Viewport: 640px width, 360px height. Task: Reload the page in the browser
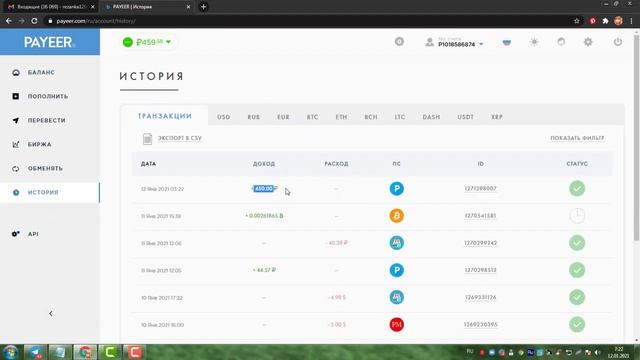34,21
